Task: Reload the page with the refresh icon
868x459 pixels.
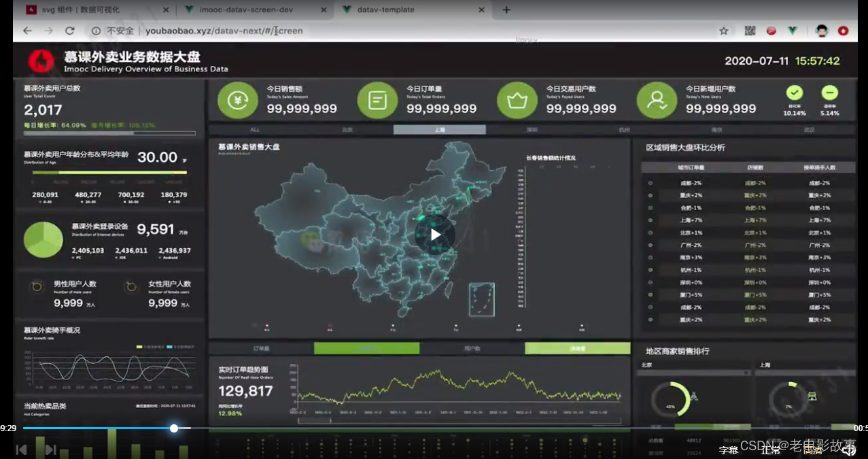Action: (x=69, y=31)
